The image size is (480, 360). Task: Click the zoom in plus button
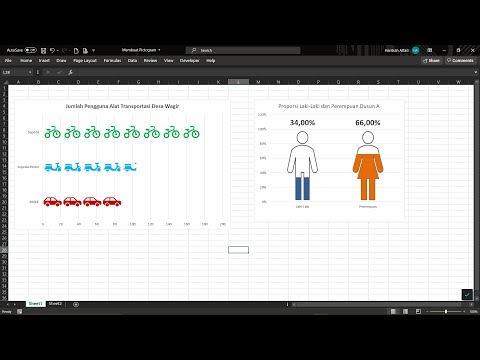(x=464, y=311)
